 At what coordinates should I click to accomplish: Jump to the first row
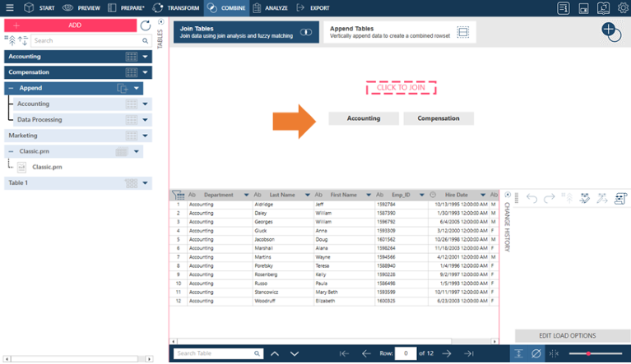[344, 353]
